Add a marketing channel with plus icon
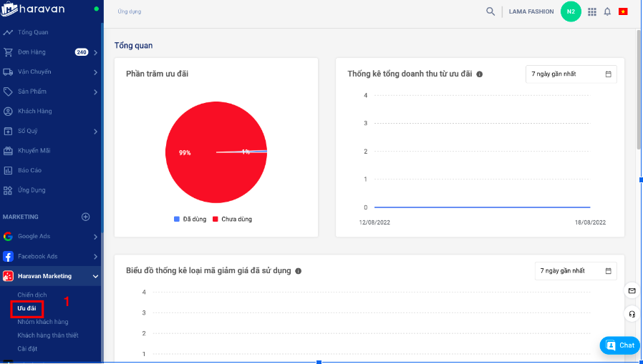Image resolution: width=643 pixels, height=364 pixels. point(86,217)
